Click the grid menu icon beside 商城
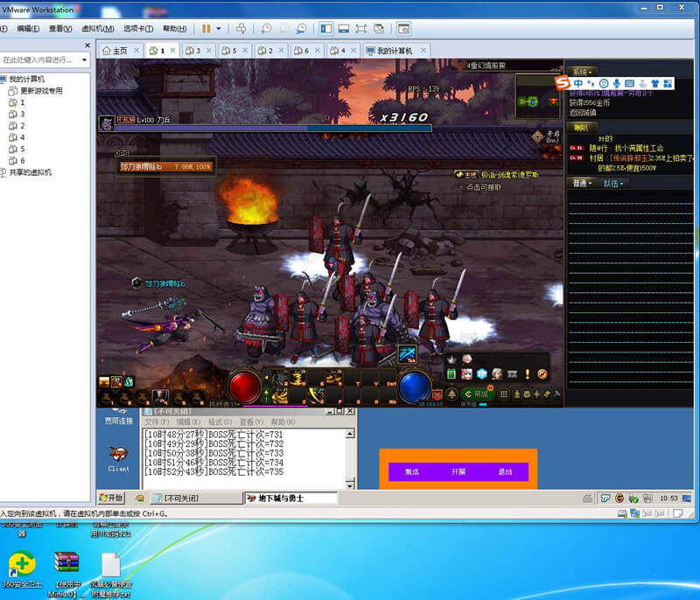700x600 pixels. 504,394
